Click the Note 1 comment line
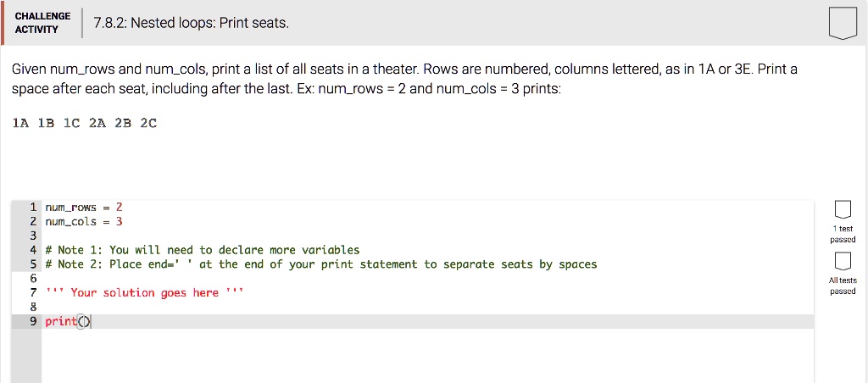 click(202, 250)
